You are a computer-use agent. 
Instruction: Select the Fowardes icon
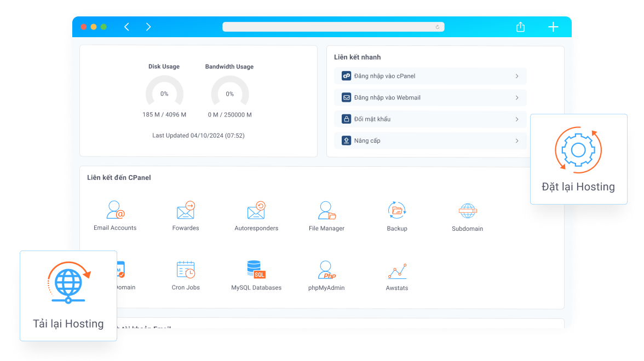coord(185,209)
